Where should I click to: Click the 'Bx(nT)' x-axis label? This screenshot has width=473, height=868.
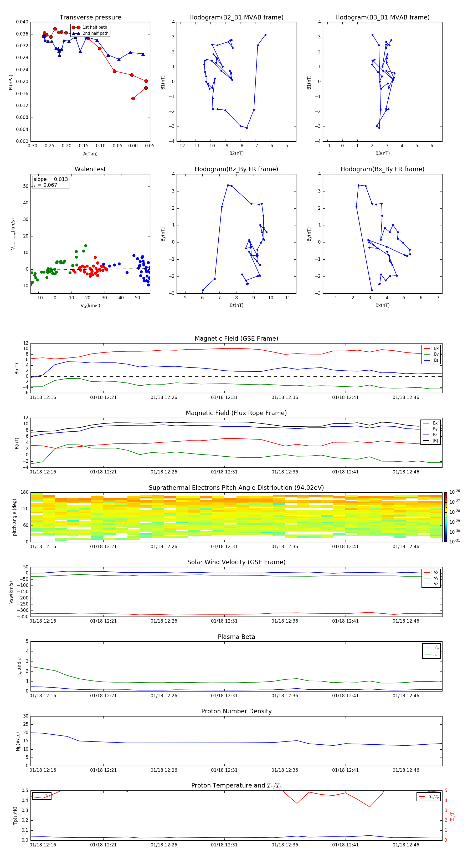coord(382,305)
